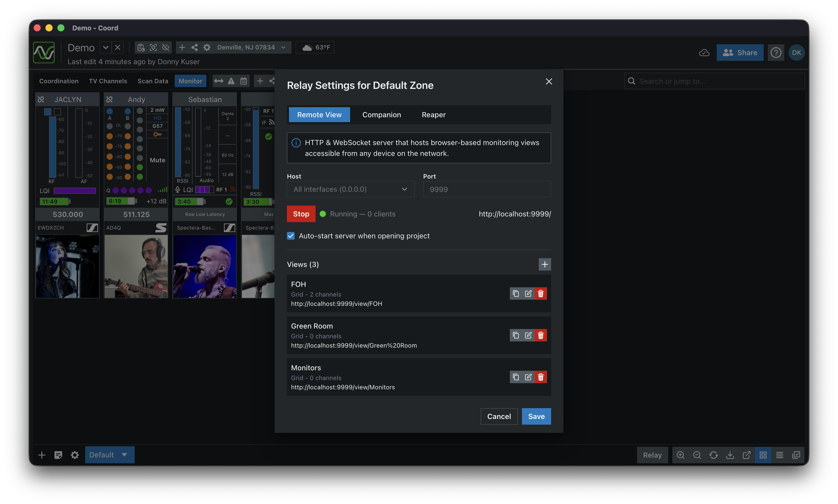Uncheck Auto-start server when opening project
The image size is (838, 504).
pyautogui.click(x=291, y=236)
